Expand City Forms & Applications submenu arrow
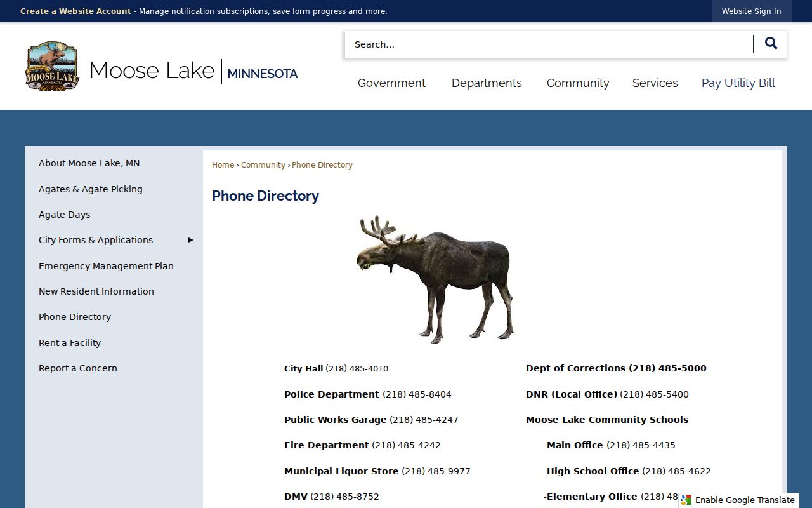 coord(190,240)
